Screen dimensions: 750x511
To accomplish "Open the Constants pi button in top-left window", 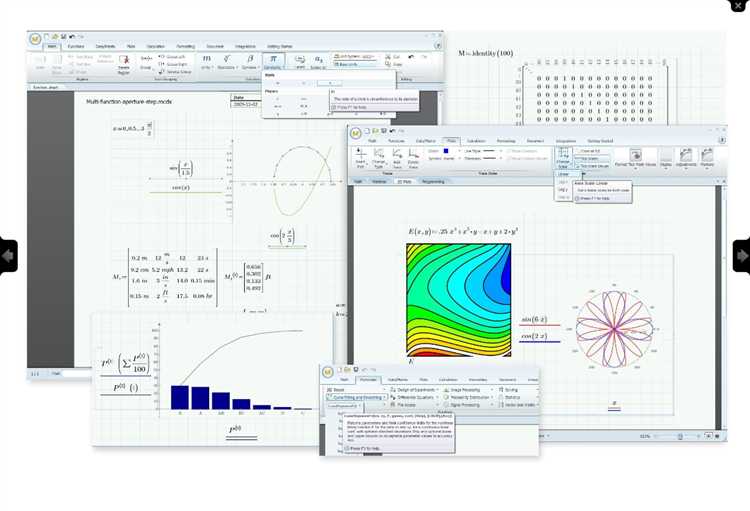I will [273, 61].
